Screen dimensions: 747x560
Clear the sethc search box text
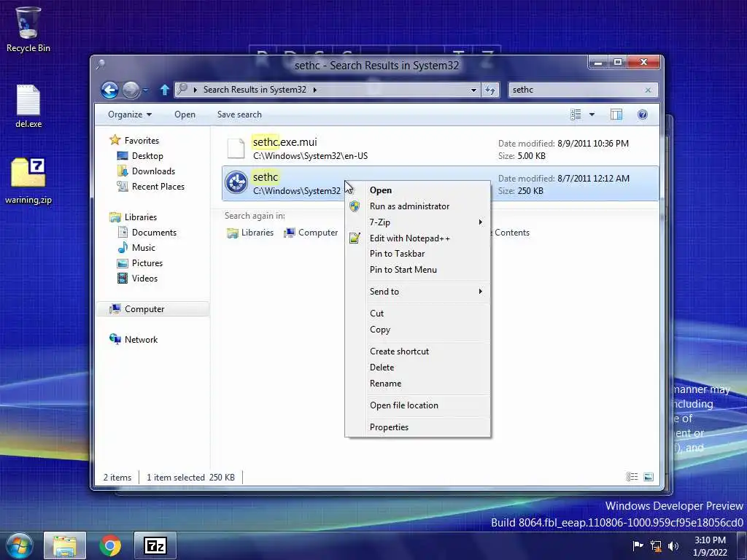[648, 90]
